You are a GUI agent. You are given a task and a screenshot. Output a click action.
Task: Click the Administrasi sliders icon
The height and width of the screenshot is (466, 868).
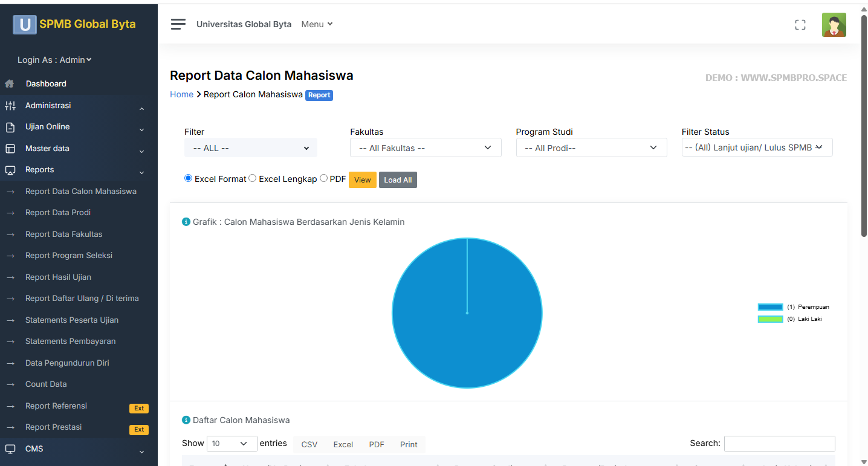(x=10, y=106)
